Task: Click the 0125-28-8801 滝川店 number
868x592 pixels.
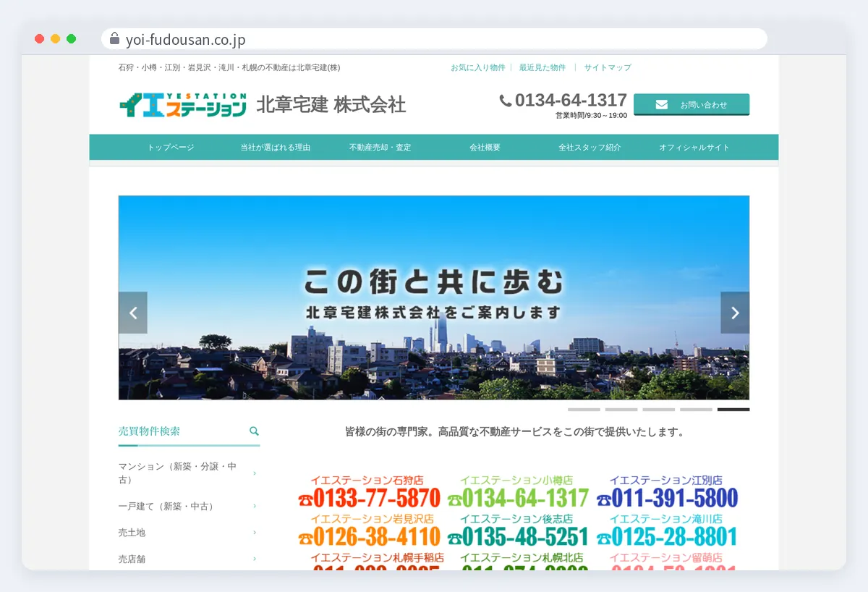Action: [675, 537]
